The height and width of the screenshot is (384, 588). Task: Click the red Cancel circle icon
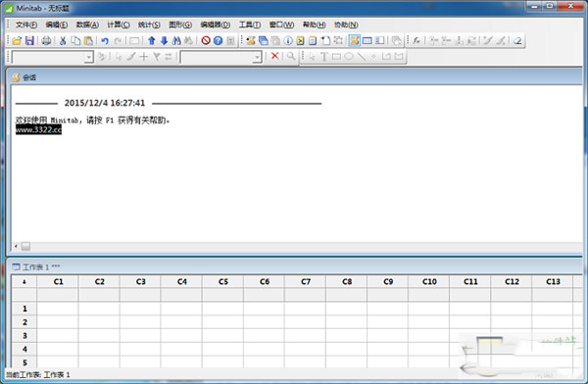pyautogui.click(x=206, y=40)
